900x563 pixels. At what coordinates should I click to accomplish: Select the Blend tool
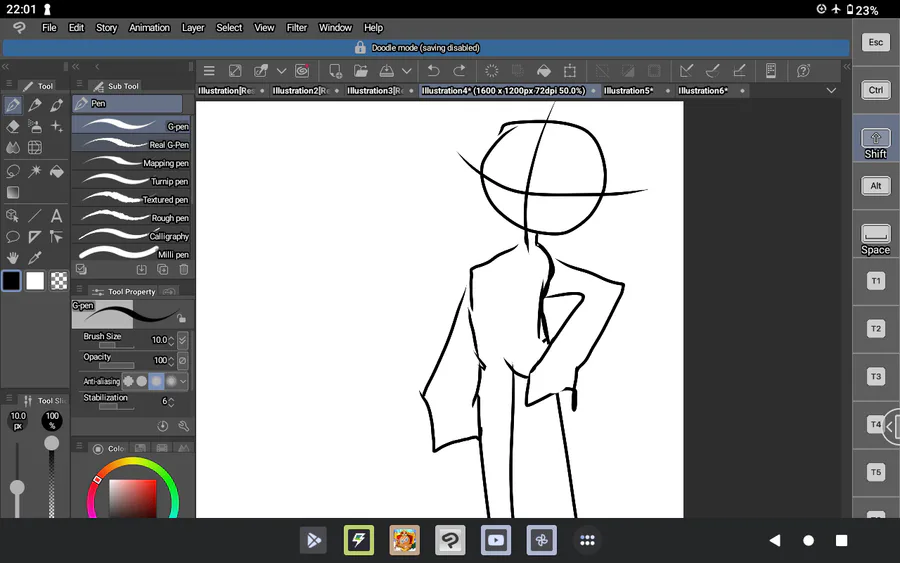[x=13, y=147]
